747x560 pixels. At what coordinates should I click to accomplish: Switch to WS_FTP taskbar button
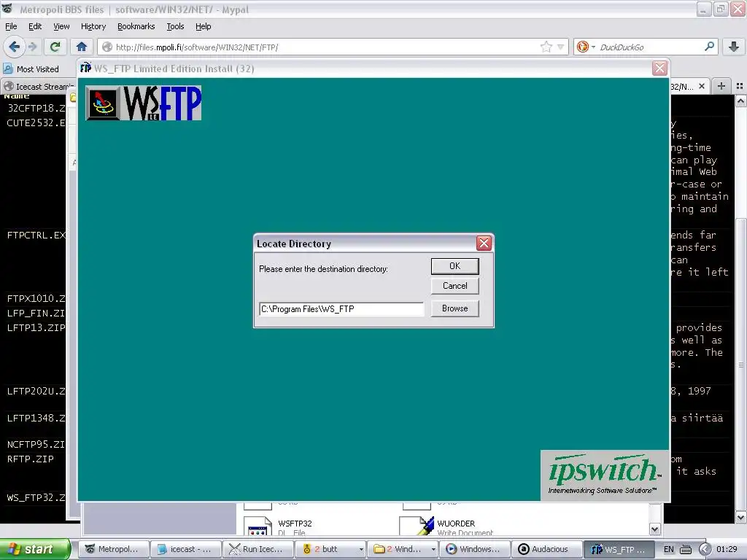[x=620, y=549]
